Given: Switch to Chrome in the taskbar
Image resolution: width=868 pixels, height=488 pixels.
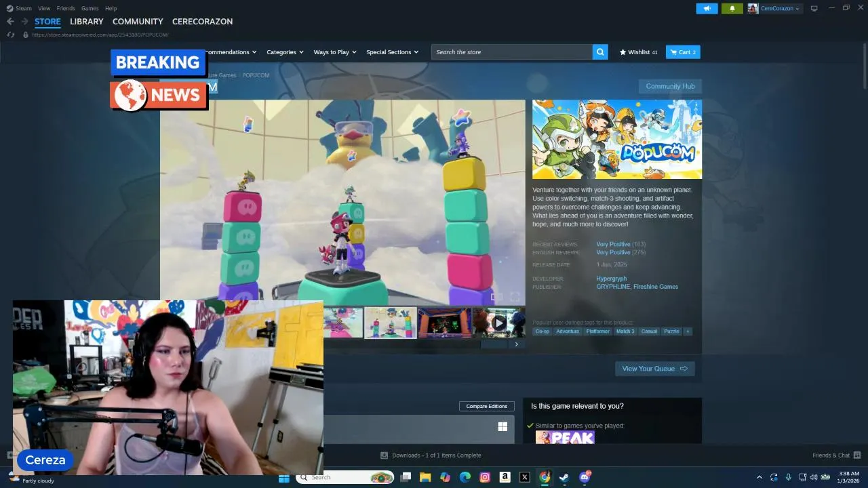Looking at the screenshot, I should 545,477.
